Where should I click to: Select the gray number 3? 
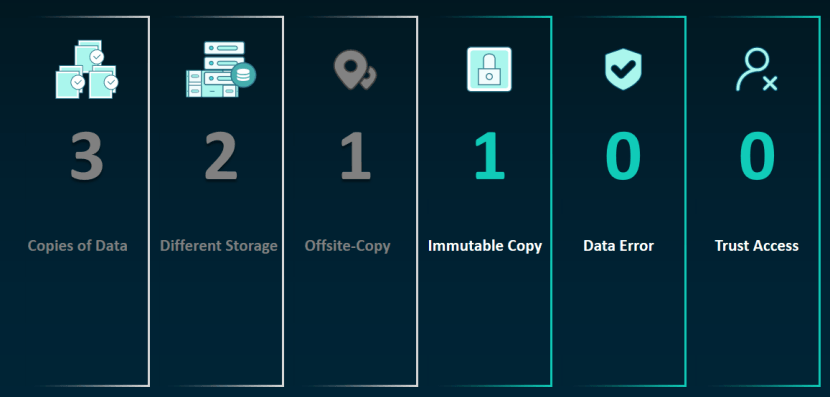(x=87, y=156)
